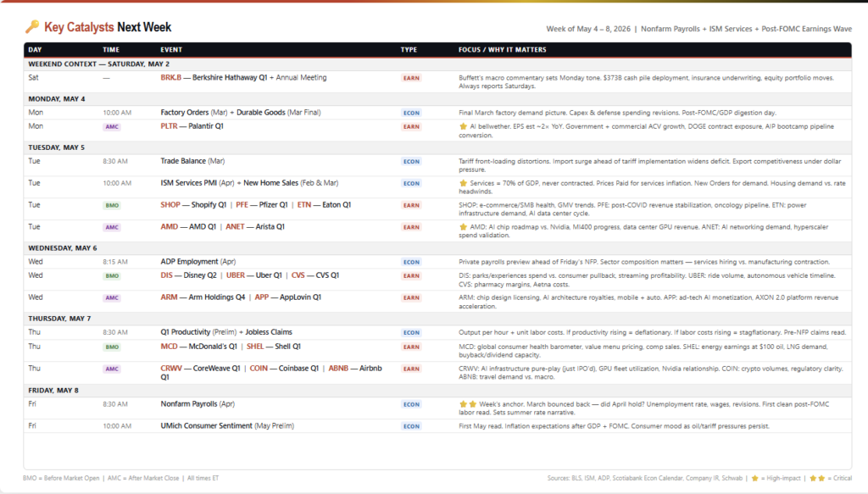Image resolution: width=868 pixels, height=494 pixels.
Task: Click the DIS ticker
Action: point(167,275)
